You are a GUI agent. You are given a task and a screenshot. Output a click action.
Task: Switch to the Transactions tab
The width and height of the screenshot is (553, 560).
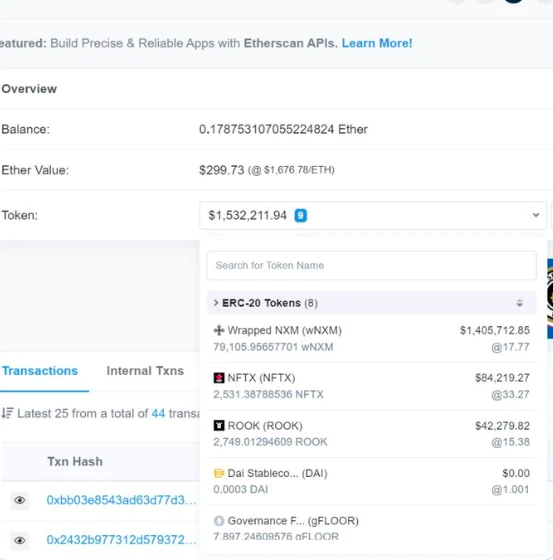40,371
